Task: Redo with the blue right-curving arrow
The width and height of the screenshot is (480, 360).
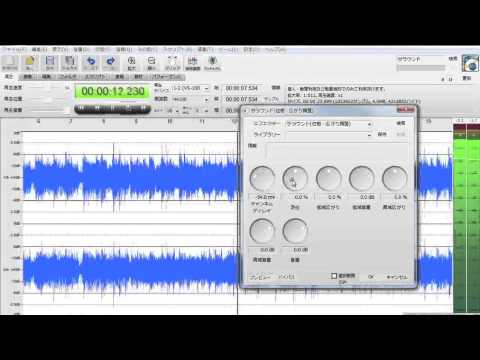Action: [111, 63]
